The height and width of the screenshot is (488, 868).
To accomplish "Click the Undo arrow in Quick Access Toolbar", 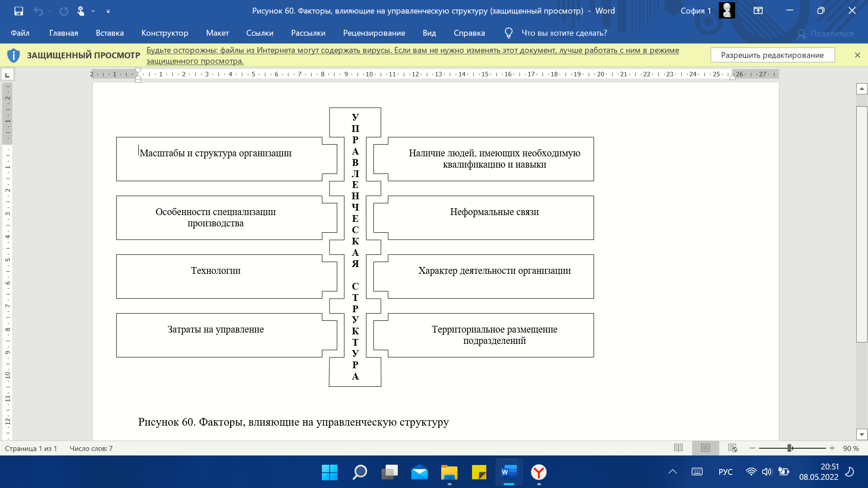I will (38, 11).
